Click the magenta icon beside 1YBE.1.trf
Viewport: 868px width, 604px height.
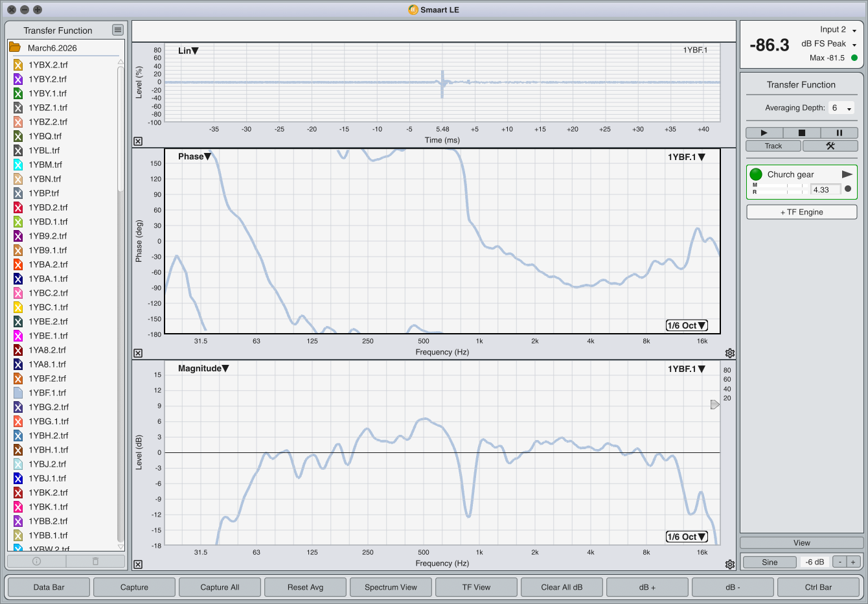(x=18, y=336)
